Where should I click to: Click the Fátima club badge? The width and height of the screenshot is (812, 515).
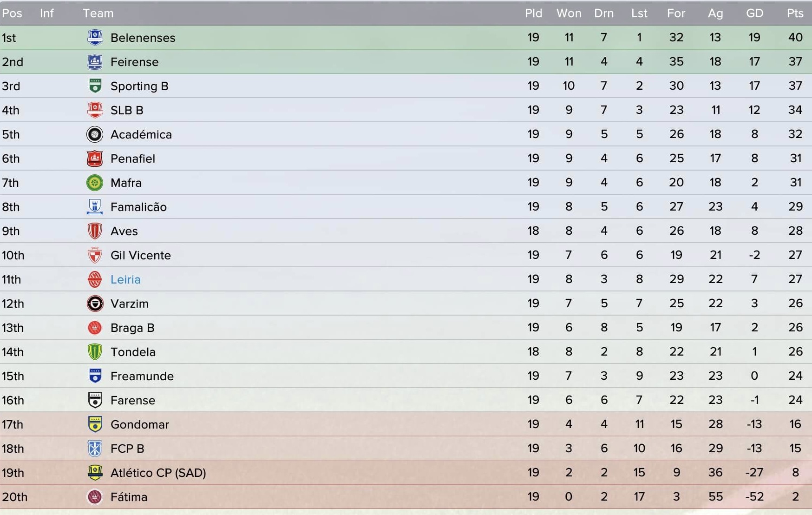[95, 497]
